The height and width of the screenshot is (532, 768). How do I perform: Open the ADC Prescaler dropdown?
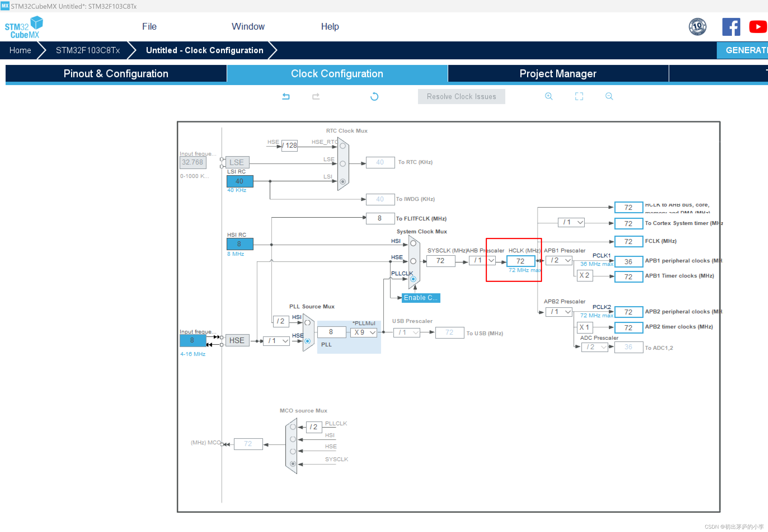pos(595,347)
